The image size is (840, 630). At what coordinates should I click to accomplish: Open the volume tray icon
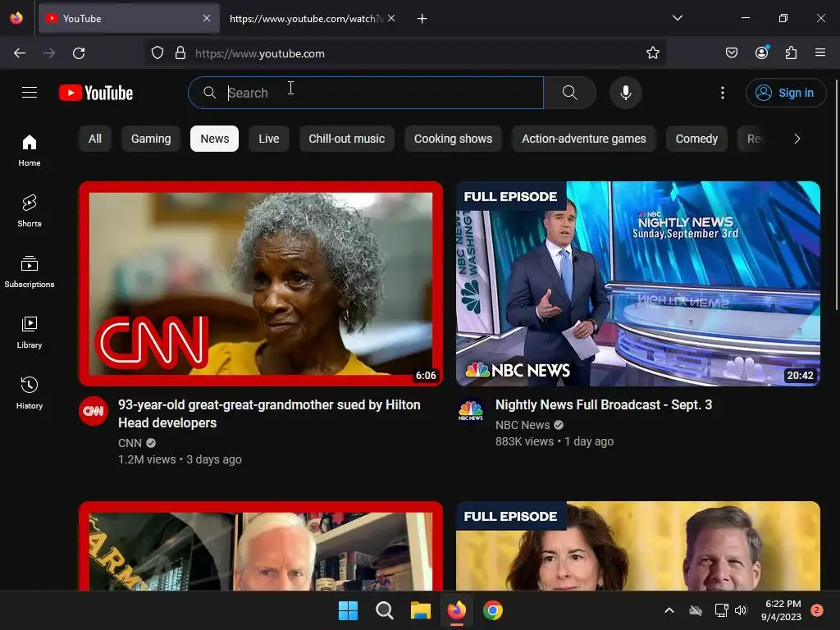pos(741,610)
